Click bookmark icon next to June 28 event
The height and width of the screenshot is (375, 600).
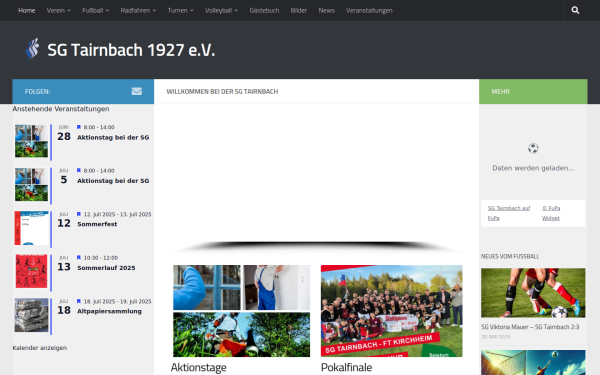tap(79, 127)
